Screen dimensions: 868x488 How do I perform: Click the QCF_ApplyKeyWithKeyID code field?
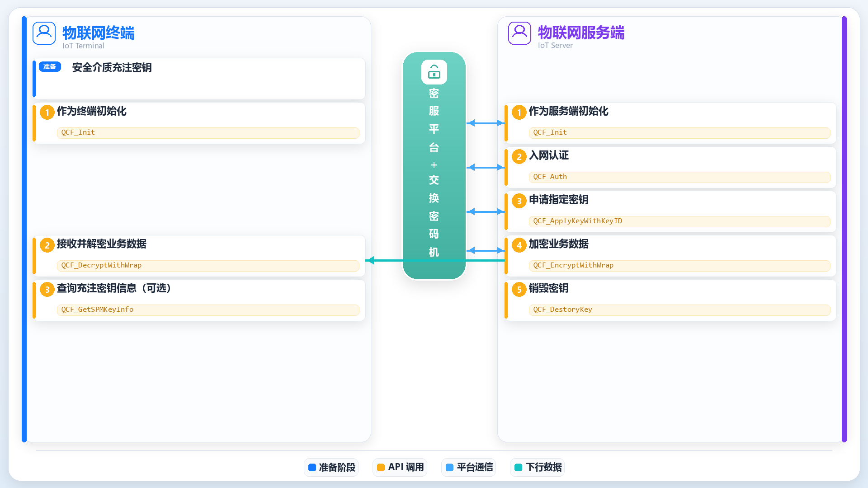679,221
